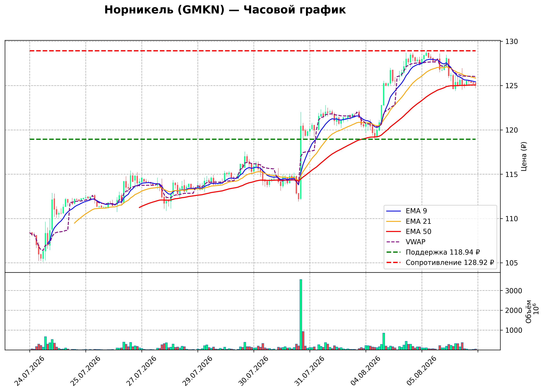Click the volume axis tick 3000
The height and width of the screenshot is (392, 545).
(x=514, y=291)
